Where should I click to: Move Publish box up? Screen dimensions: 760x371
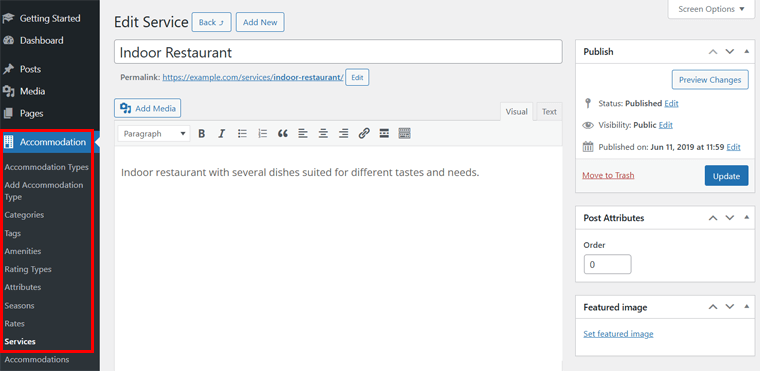(712, 51)
